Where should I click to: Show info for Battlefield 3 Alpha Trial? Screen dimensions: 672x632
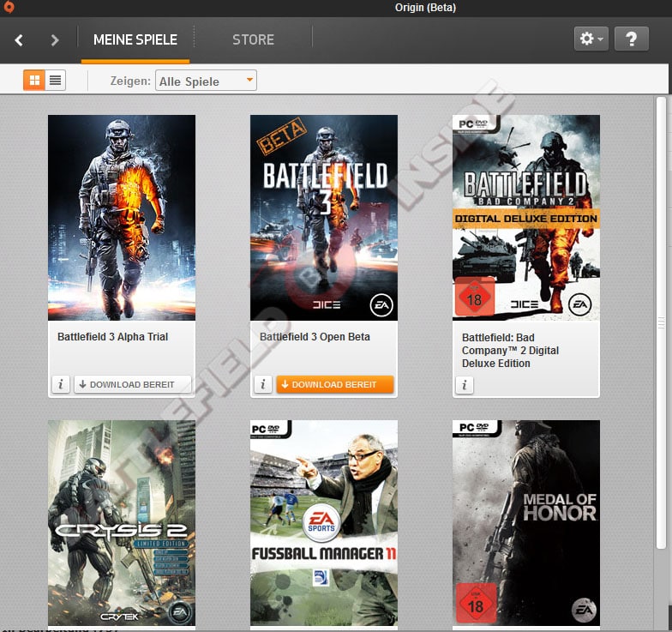click(x=60, y=385)
